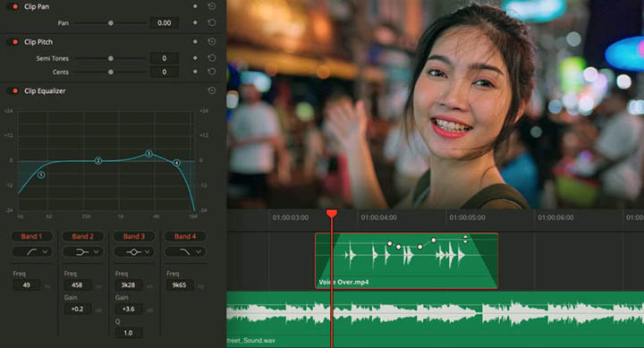Click the Cents value field
Screen dimensions: 644x348
point(165,72)
